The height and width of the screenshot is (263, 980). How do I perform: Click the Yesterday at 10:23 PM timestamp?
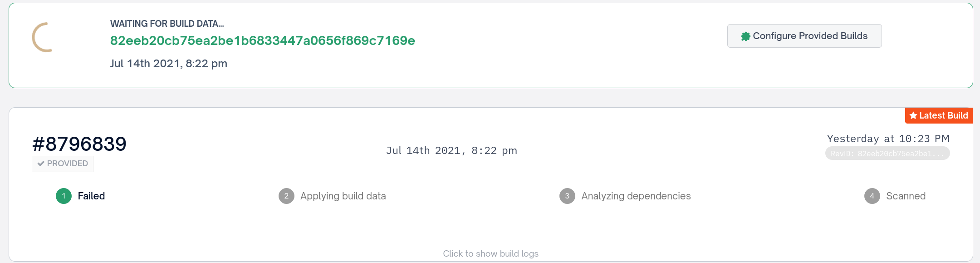tap(889, 138)
